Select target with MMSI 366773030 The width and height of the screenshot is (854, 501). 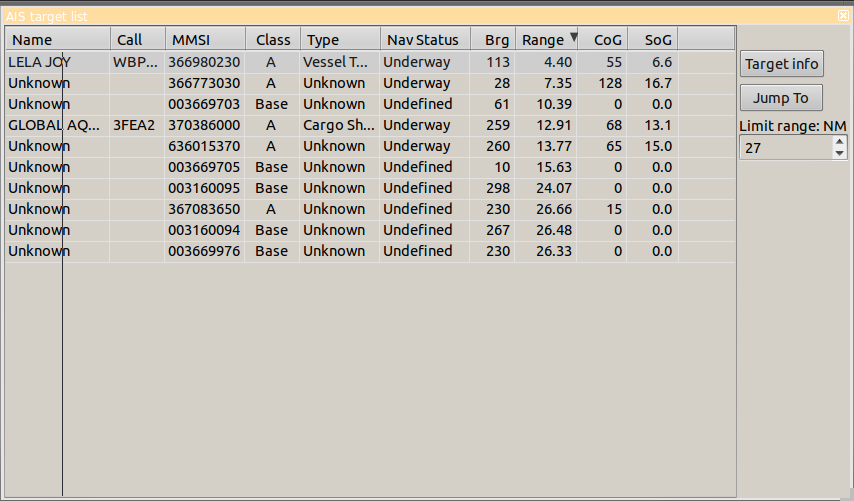point(204,83)
